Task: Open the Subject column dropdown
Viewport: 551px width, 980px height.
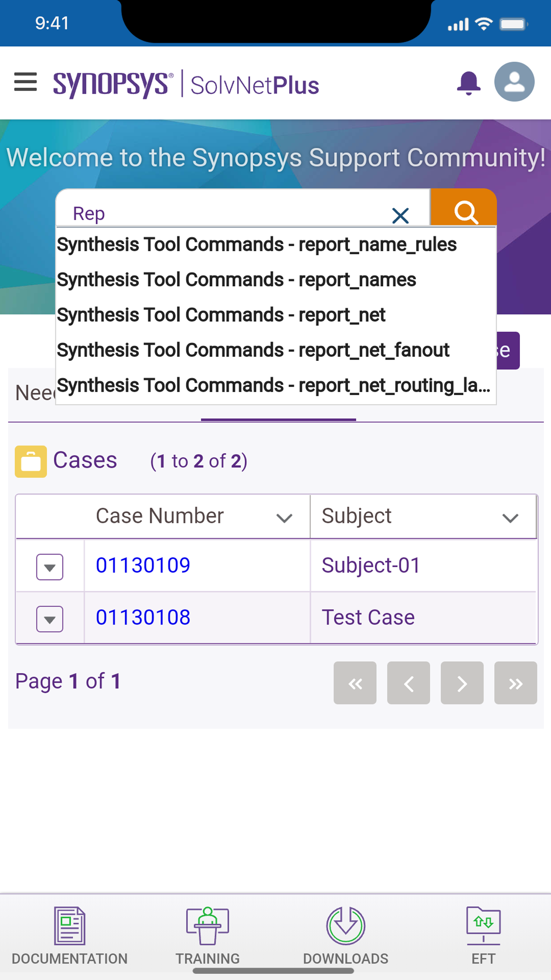Action: pyautogui.click(x=510, y=518)
